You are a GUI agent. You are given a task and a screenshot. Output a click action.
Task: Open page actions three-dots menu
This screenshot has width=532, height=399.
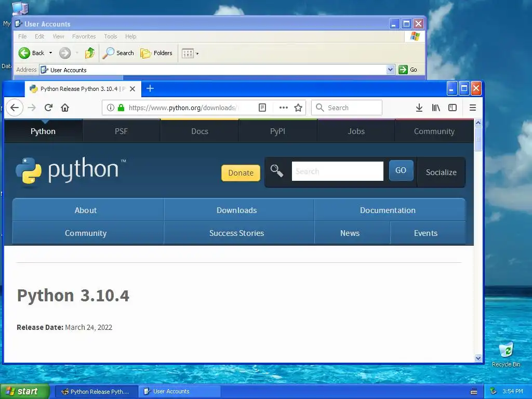pos(283,108)
